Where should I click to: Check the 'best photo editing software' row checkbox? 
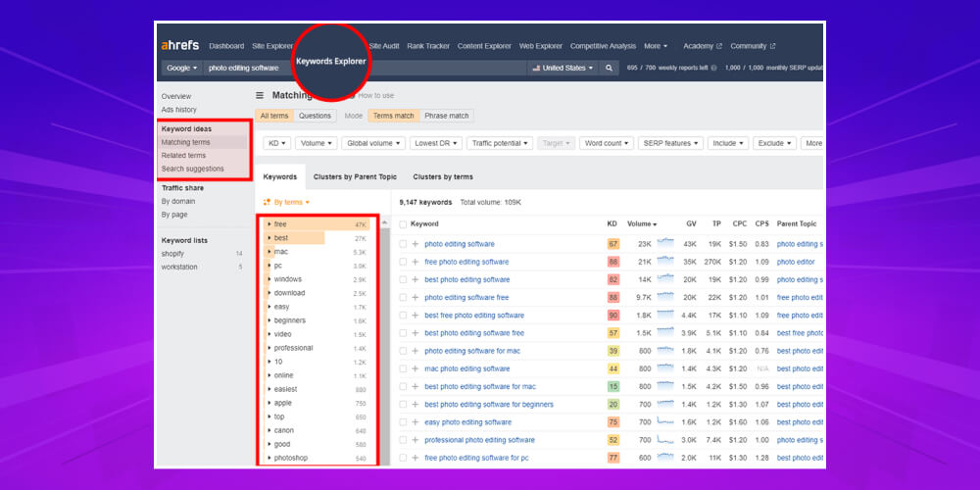click(403, 280)
